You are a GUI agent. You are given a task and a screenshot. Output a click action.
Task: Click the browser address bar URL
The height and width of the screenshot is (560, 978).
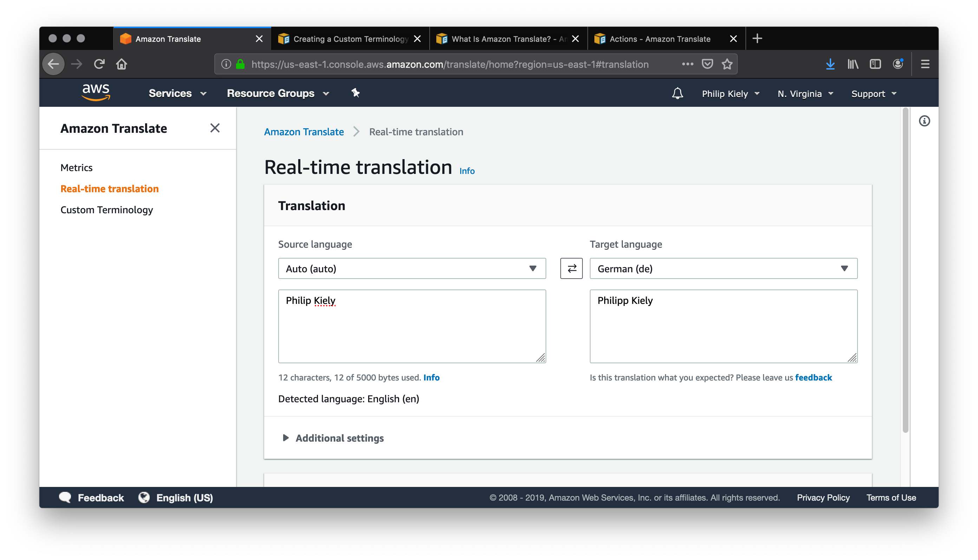coord(450,64)
